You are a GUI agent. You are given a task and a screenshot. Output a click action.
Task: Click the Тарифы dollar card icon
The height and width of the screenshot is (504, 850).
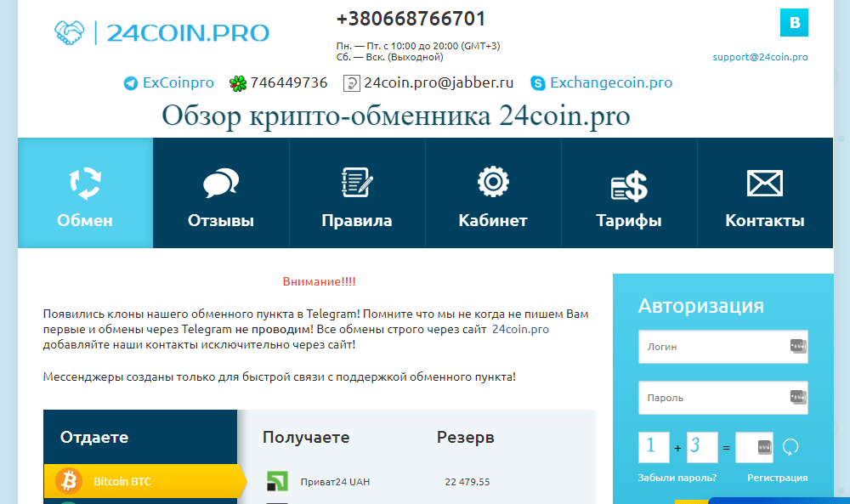pos(629,186)
